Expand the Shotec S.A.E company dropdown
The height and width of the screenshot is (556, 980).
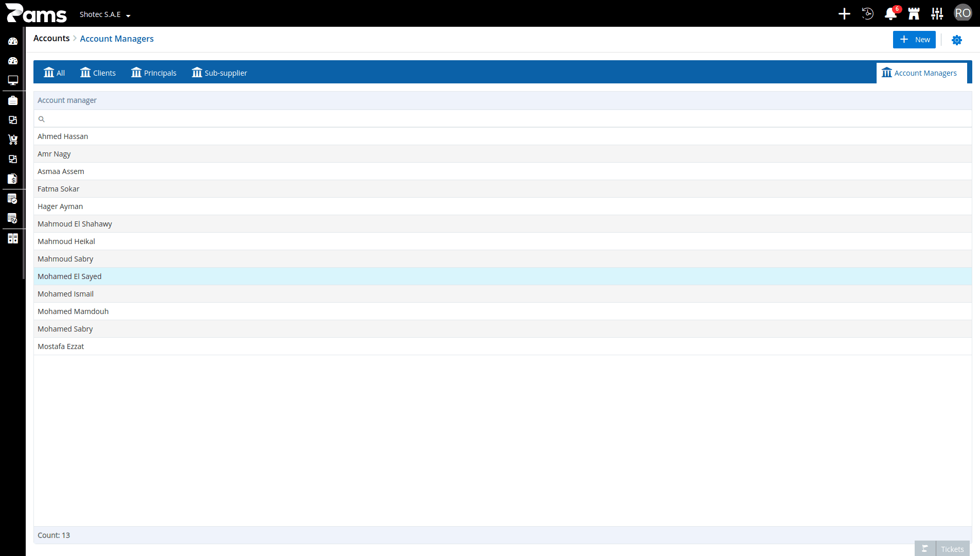click(x=105, y=14)
